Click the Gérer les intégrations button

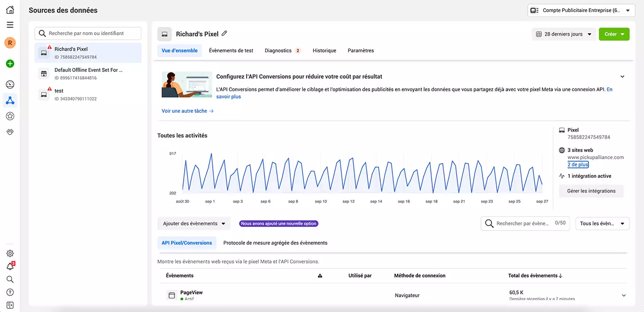591,191
